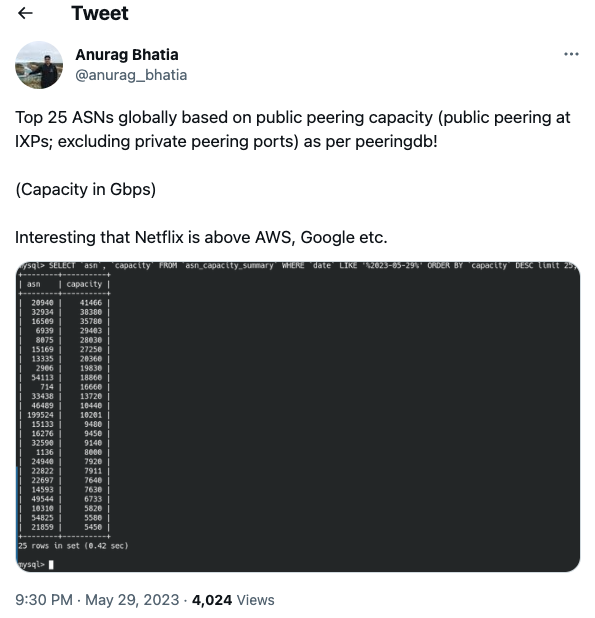Click the capacity column header in the image
Screen dimensions: 595x618
pos(84,284)
